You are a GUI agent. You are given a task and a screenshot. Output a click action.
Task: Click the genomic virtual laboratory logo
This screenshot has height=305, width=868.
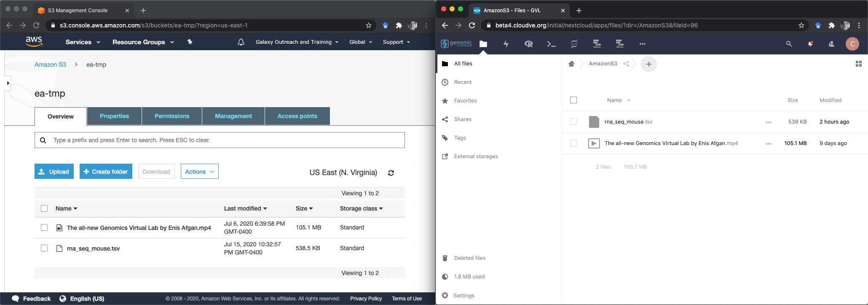pyautogui.click(x=456, y=43)
